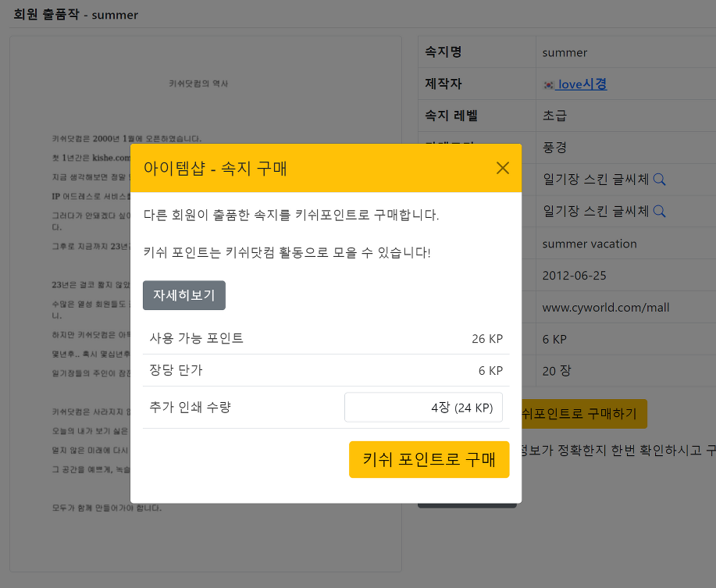Click the 회원 출품작 - summer page heading
The image size is (716, 588).
point(76,15)
